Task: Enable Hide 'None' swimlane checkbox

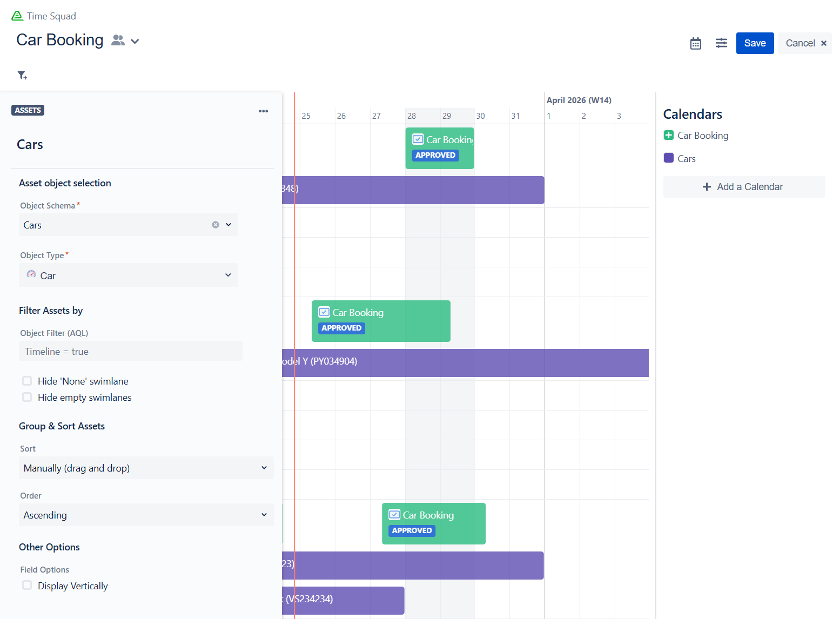Action: coord(27,381)
